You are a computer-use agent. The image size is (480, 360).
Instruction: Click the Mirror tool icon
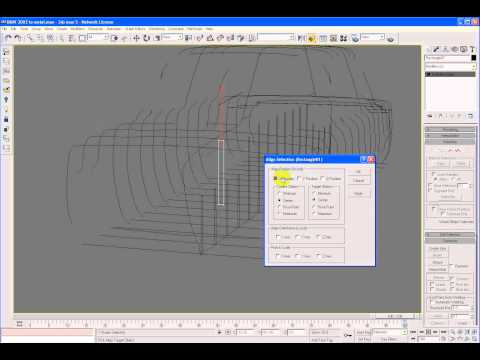click(301, 38)
